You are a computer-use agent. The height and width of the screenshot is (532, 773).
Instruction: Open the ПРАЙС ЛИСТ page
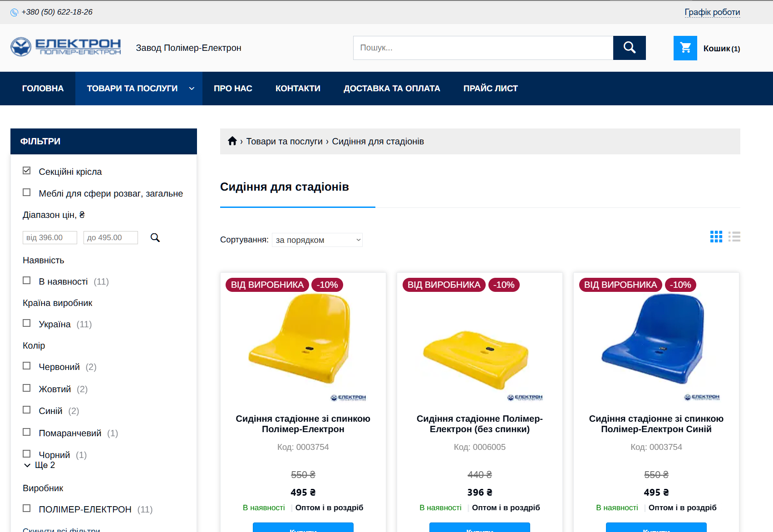pyautogui.click(x=490, y=89)
